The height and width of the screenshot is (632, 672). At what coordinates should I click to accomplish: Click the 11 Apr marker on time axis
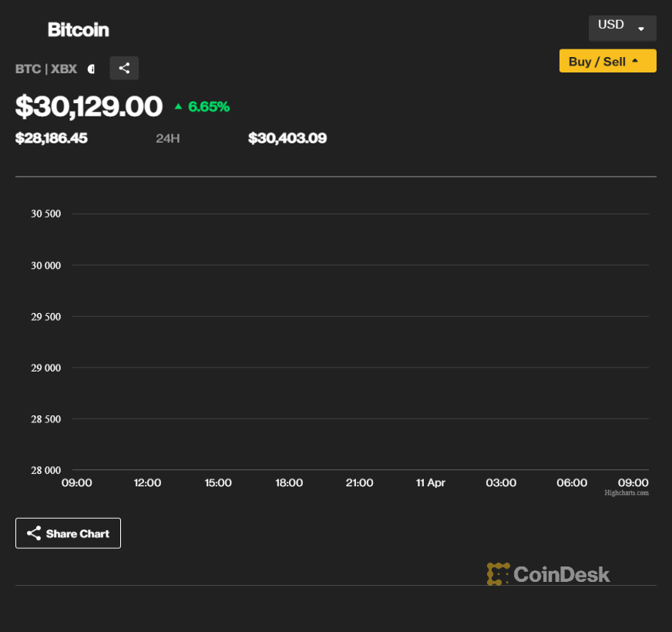pyautogui.click(x=430, y=482)
